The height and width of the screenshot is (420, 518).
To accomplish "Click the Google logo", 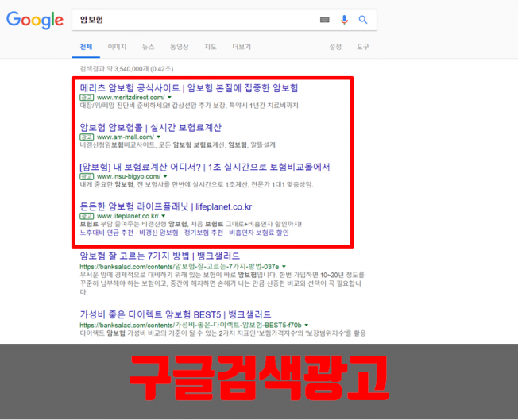I will click(35, 20).
